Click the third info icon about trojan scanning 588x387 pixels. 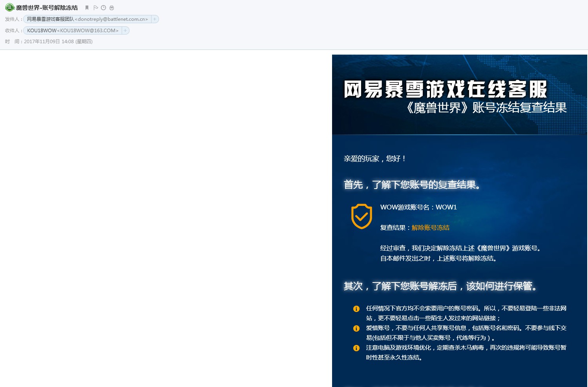pyautogui.click(x=356, y=348)
